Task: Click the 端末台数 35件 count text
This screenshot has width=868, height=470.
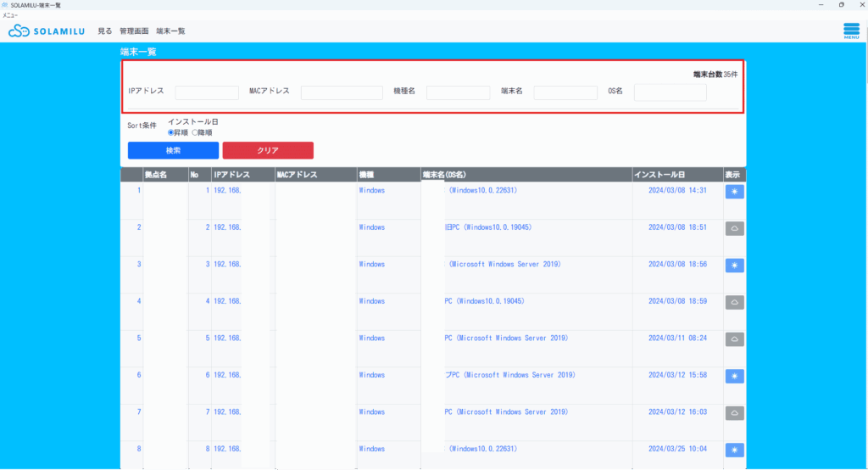Action: click(715, 75)
